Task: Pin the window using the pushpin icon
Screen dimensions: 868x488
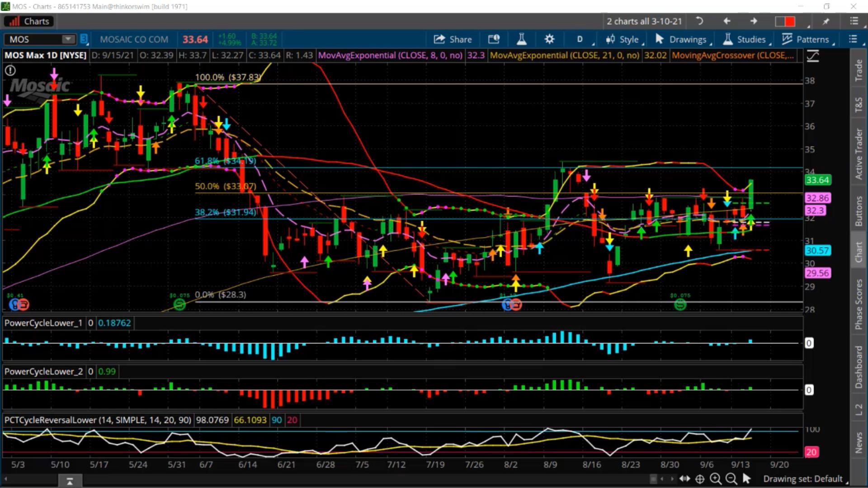Action: (826, 21)
